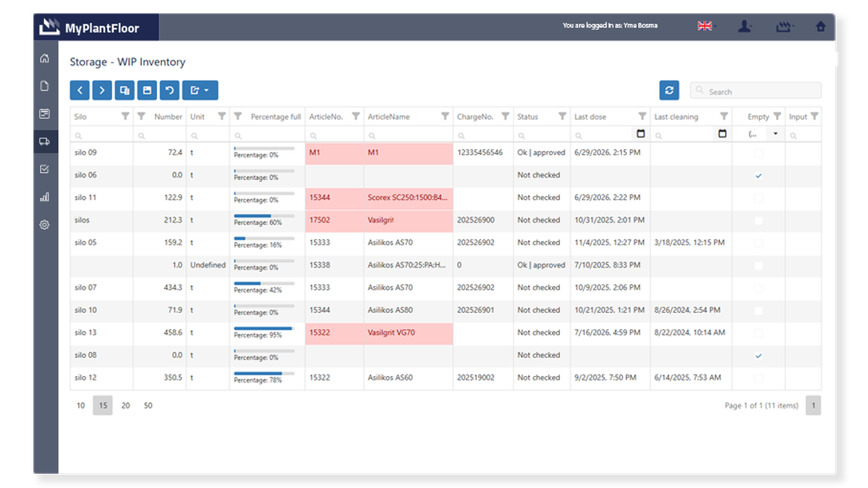Toggle Empty checkbox for silo 06
Viewport: 868px width, 488px height.
pos(758,176)
